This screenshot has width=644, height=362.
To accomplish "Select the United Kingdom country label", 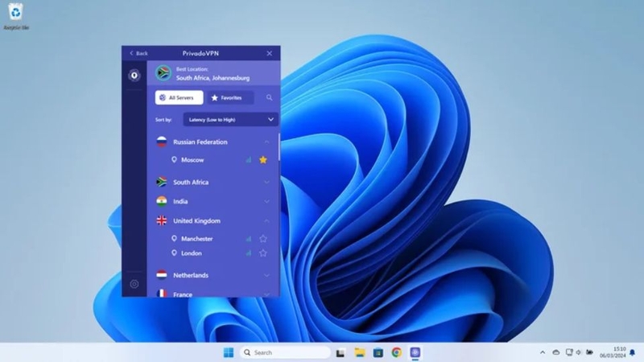I will click(x=196, y=220).
